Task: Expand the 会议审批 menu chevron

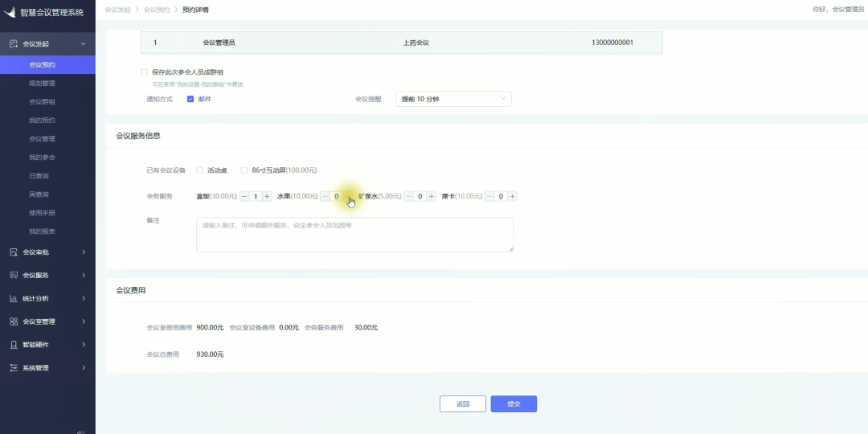Action: (x=84, y=252)
